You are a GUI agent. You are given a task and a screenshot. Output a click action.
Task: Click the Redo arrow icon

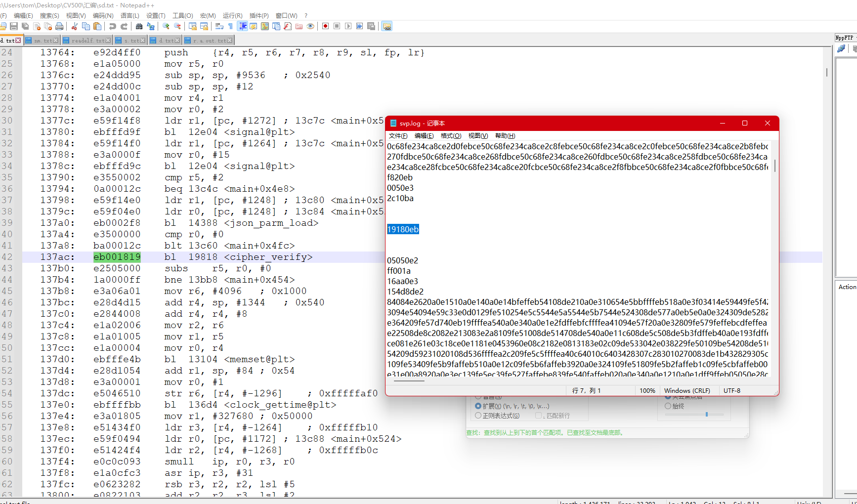click(124, 26)
